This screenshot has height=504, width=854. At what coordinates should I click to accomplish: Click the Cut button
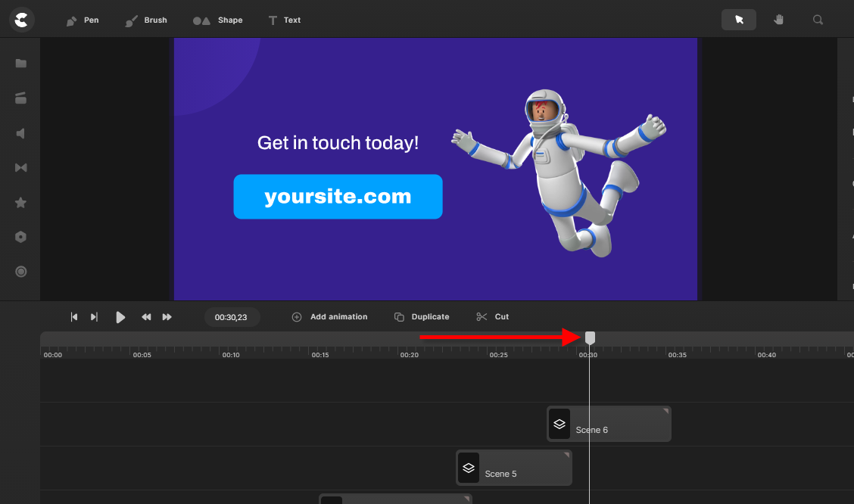[493, 317]
